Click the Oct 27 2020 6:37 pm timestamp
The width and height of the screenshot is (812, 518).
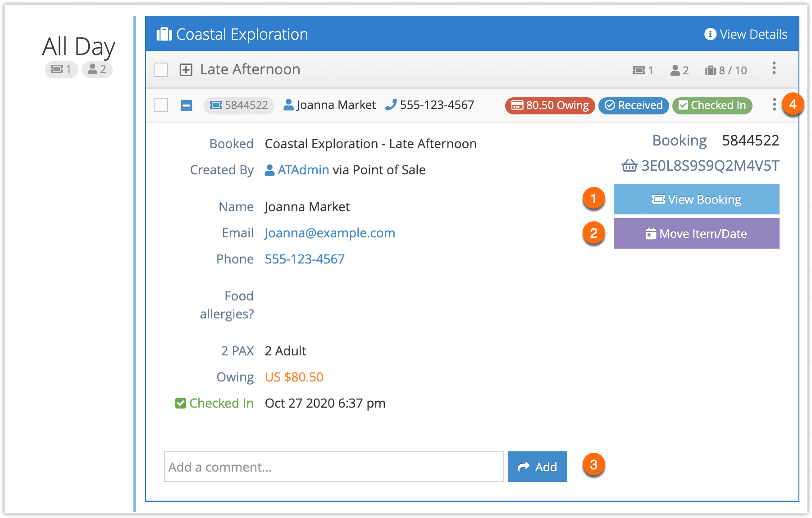coord(325,403)
